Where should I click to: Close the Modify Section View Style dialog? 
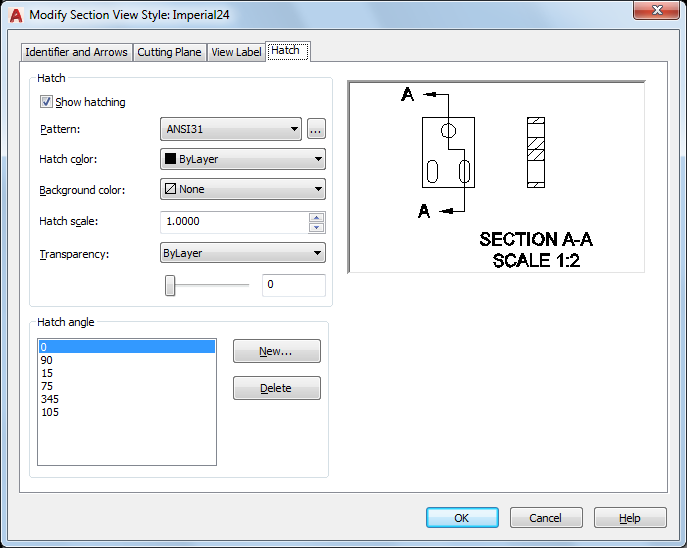657,11
